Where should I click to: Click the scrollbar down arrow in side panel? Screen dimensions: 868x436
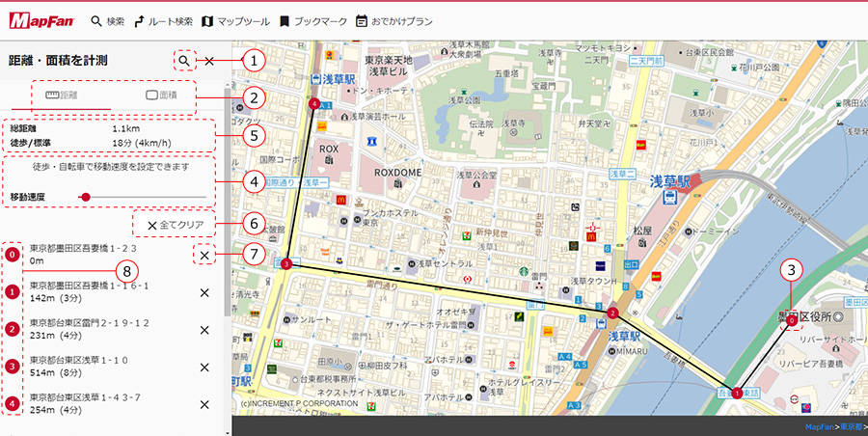click(227, 431)
